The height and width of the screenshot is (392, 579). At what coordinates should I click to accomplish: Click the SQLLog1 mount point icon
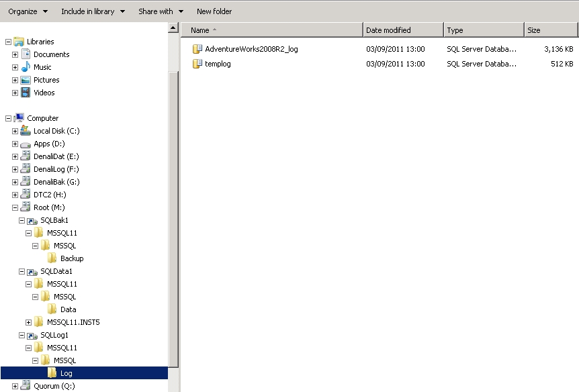(32, 336)
